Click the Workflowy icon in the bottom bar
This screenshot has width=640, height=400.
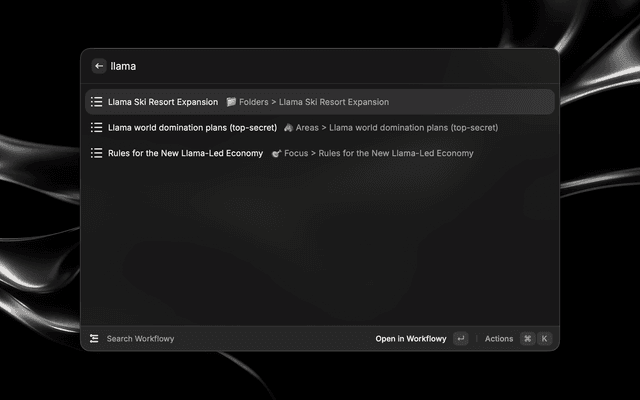(94, 338)
